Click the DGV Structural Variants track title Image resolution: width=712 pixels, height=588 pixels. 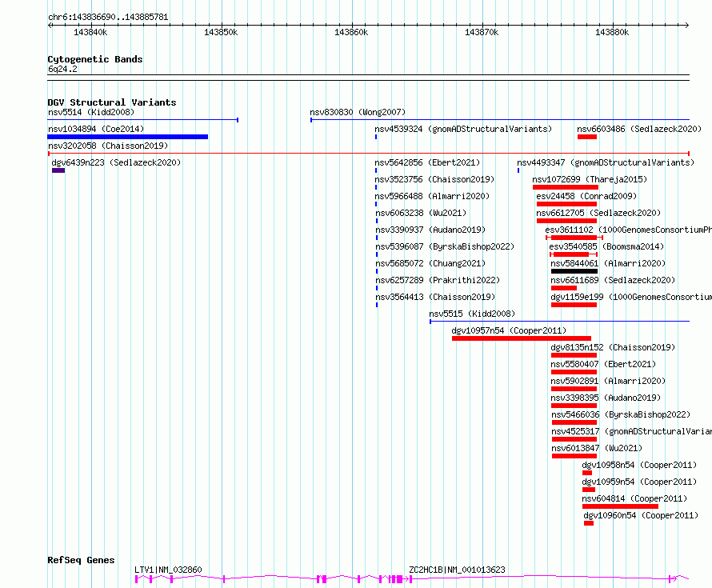(112, 102)
